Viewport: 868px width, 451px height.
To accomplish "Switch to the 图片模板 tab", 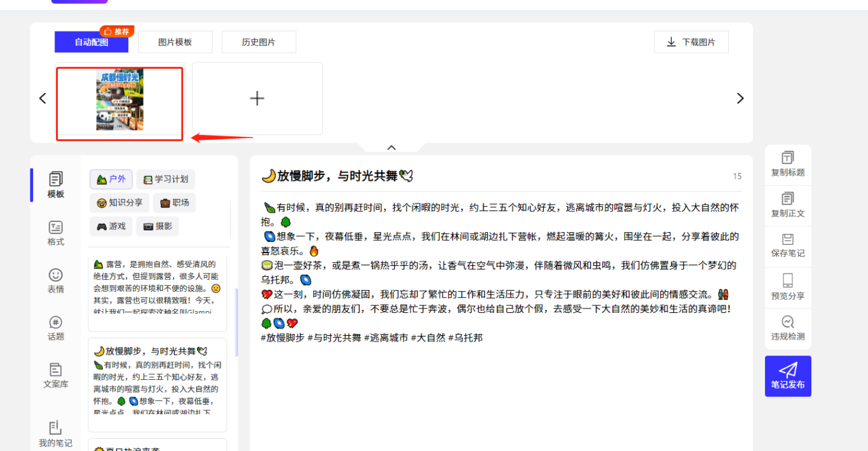I will pyautogui.click(x=175, y=42).
